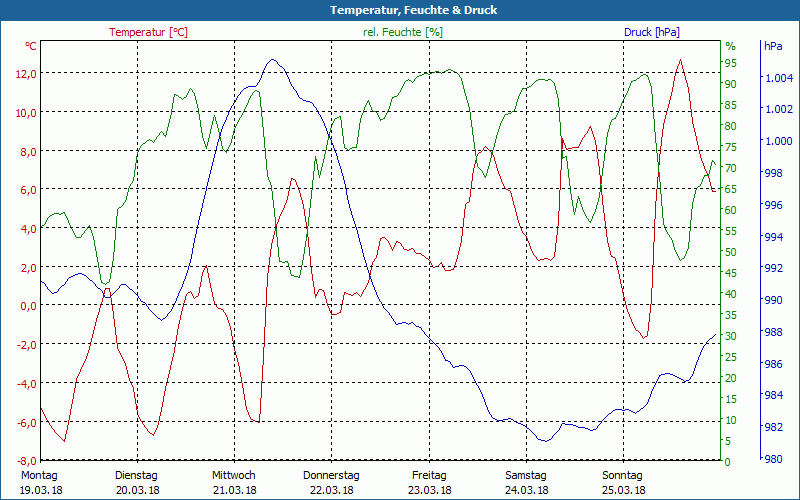Click the chart title 'Temperatur, Feuchte & Druck'
This screenshot has height=500, width=800.
tap(413, 10)
